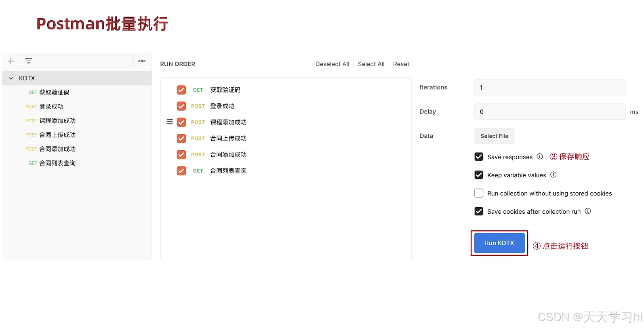Open sidebar request GET 合同列表查询
The image size is (644, 328).
tap(52, 163)
